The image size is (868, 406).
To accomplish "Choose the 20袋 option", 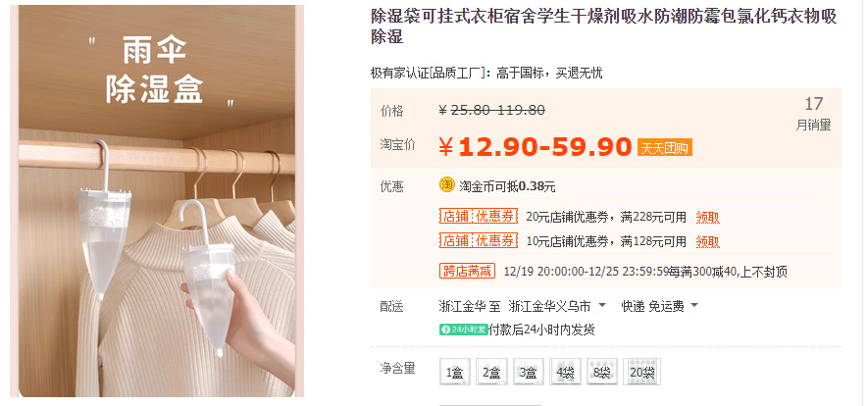I will click(641, 372).
